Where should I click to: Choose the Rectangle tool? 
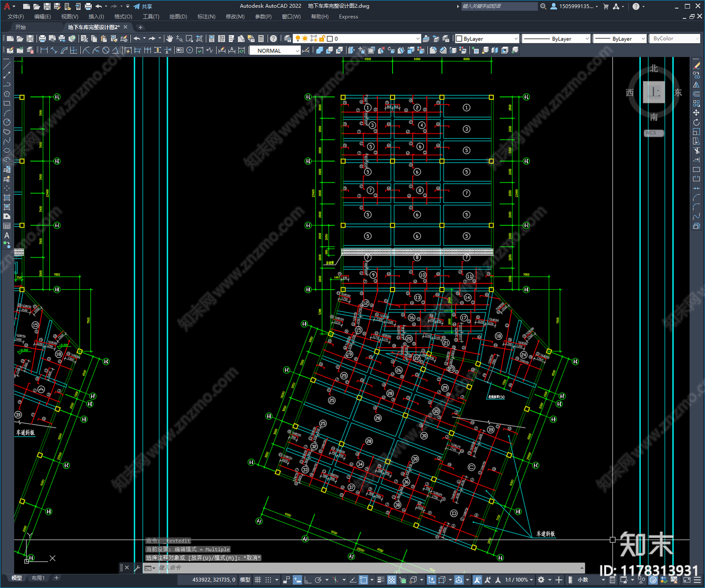click(x=7, y=104)
